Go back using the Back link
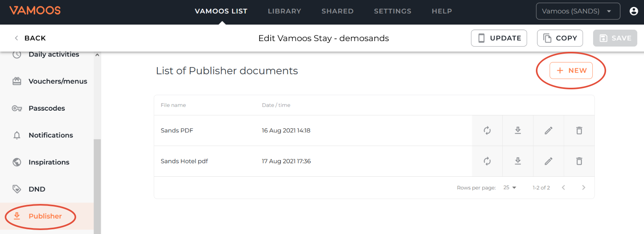The image size is (644, 234). pyautogui.click(x=30, y=38)
